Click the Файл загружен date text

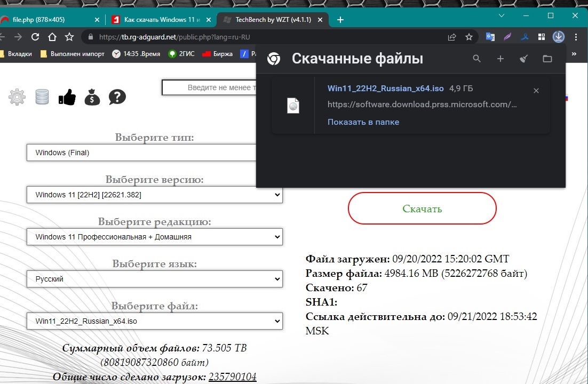[407, 259]
